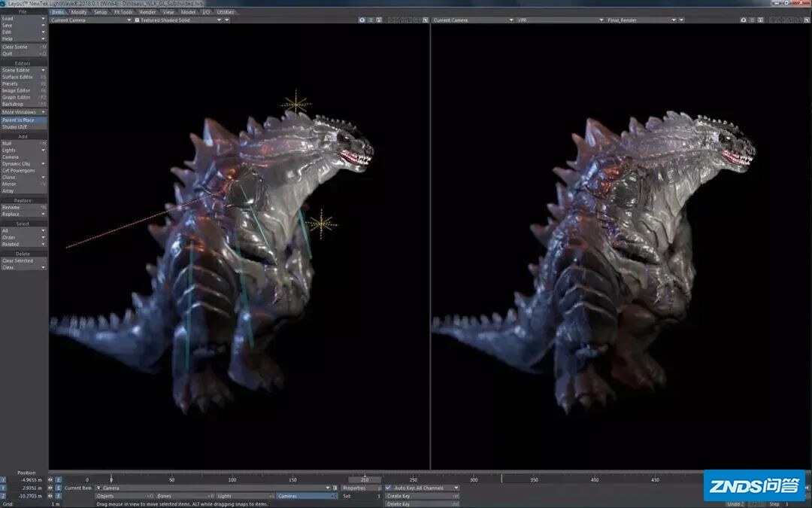Click Clear Scene
The image size is (812, 508).
point(23,47)
